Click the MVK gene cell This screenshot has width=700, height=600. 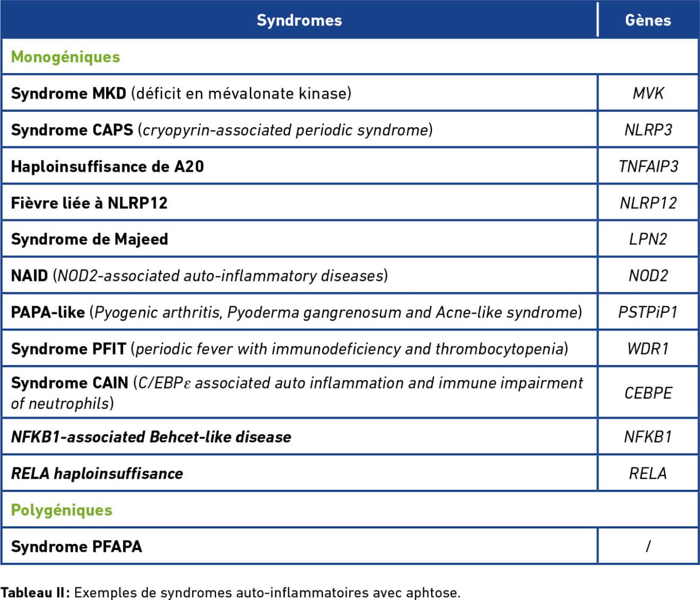click(x=647, y=93)
